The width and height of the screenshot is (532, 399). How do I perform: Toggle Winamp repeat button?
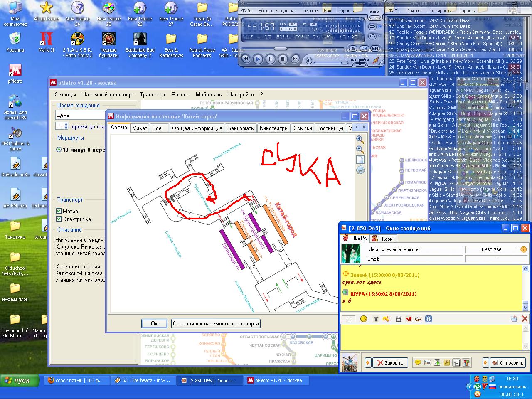point(372,27)
